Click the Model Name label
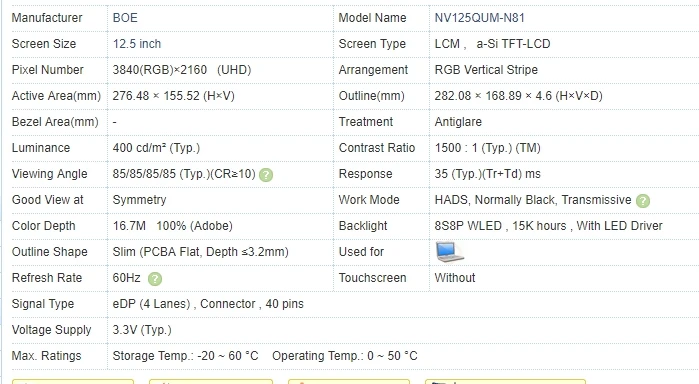 point(372,18)
